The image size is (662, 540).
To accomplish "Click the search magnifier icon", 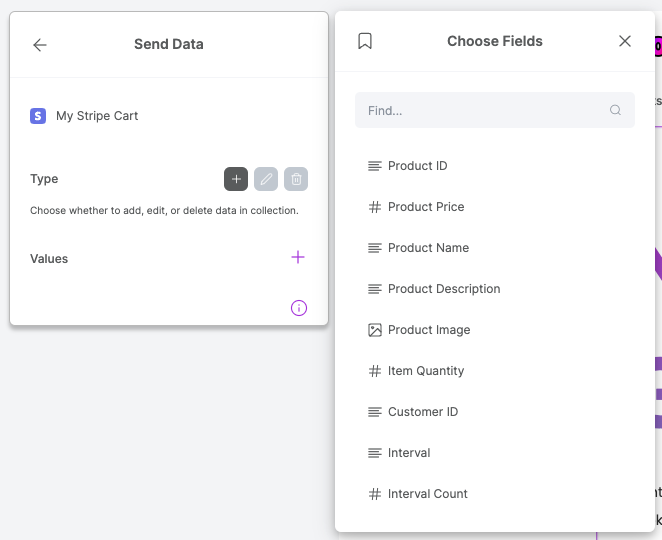I will [x=616, y=111].
